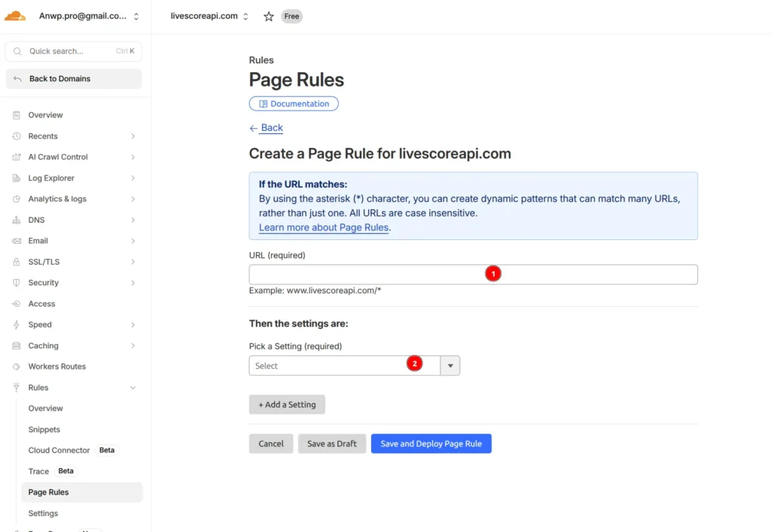Click the Security shield icon
The image size is (771, 532).
point(17,282)
